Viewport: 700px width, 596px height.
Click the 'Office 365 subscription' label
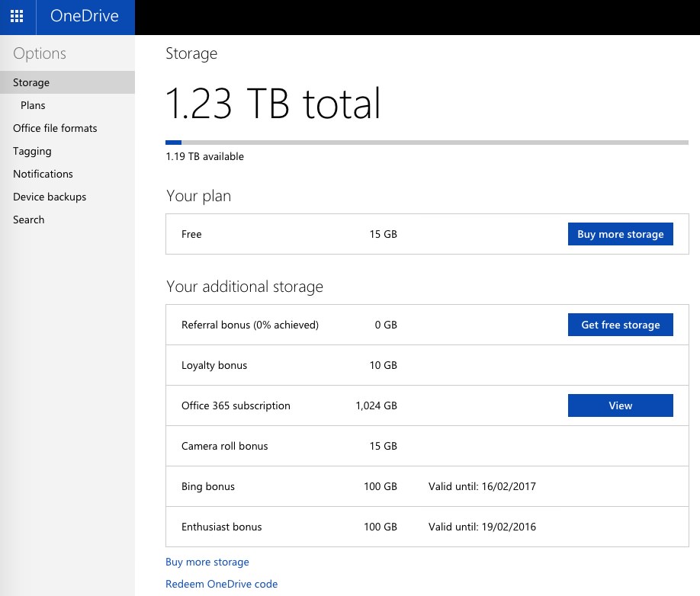[236, 405]
